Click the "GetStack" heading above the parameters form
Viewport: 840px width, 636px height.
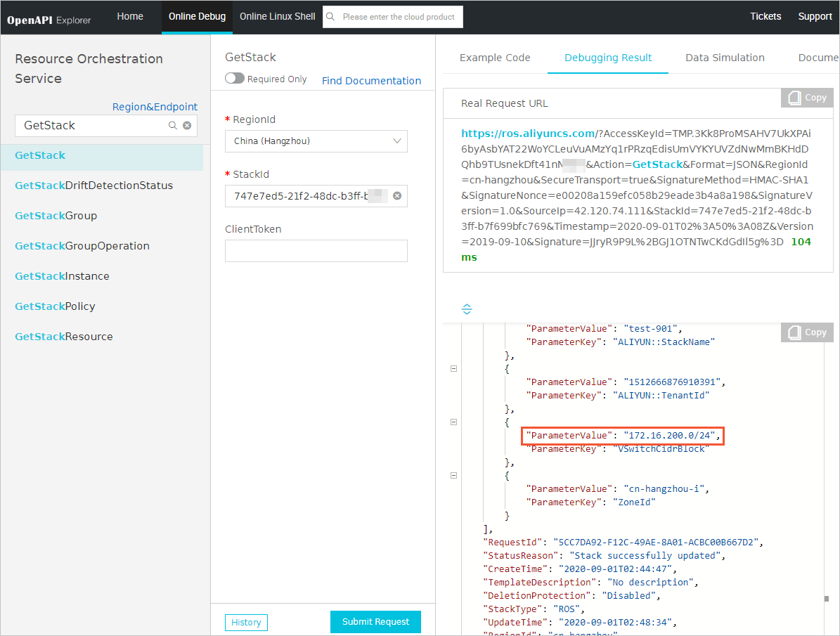pyautogui.click(x=250, y=58)
